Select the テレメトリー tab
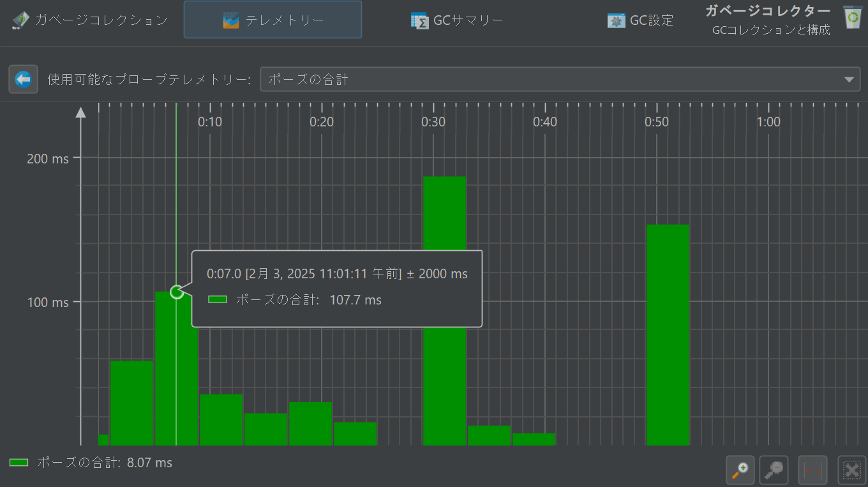Screen dimensions: 868x487 pyautogui.click(x=273, y=20)
